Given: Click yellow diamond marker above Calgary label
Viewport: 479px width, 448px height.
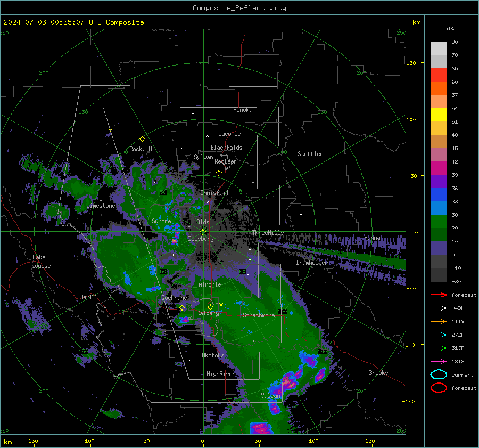Looking at the screenshot, I should (x=210, y=307).
